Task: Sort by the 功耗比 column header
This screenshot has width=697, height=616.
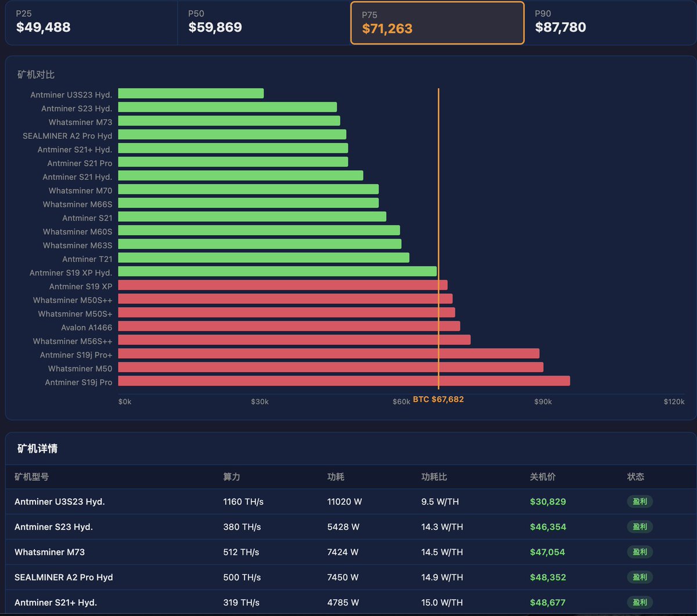Action: click(x=434, y=477)
